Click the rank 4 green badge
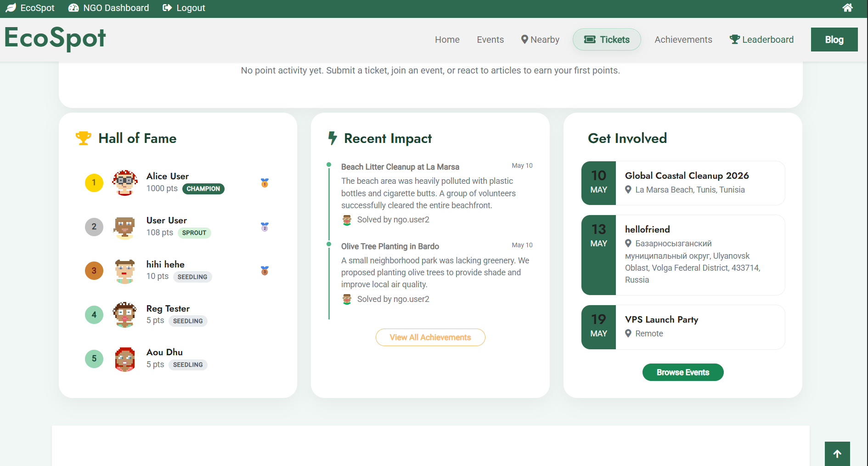The height and width of the screenshot is (466, 868). coord(94,315)
